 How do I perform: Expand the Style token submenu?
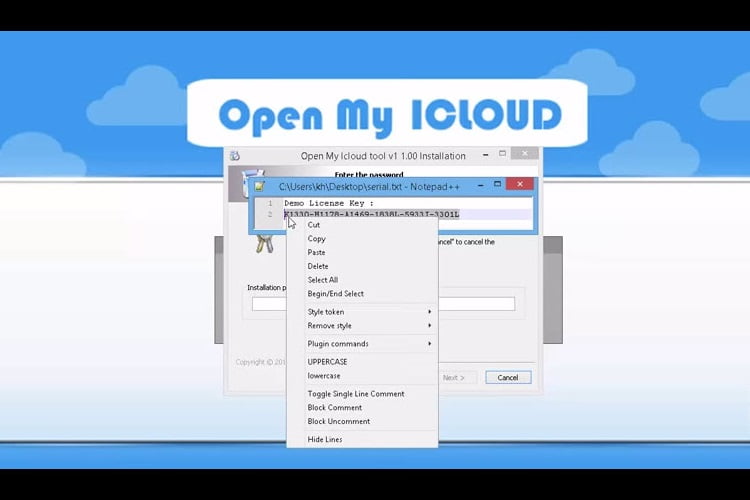362,312
